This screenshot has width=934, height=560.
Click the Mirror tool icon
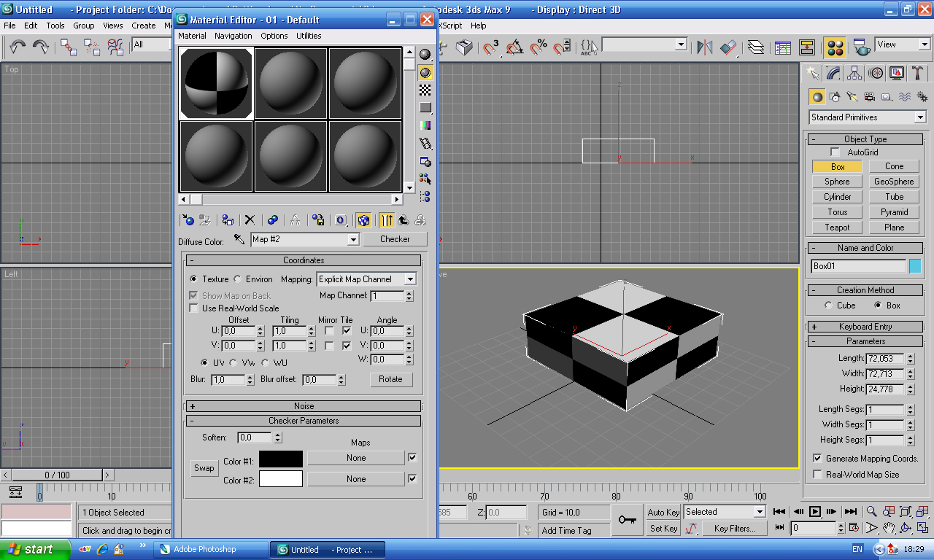704,47
